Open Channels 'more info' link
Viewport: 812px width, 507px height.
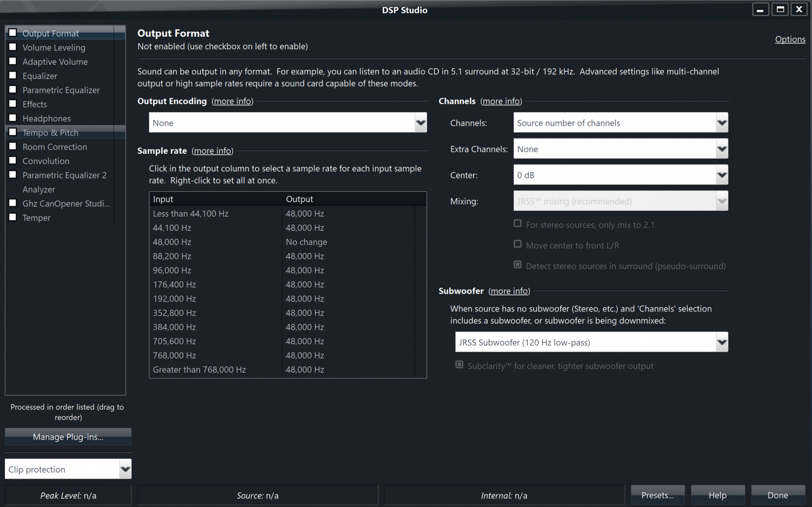501,101
